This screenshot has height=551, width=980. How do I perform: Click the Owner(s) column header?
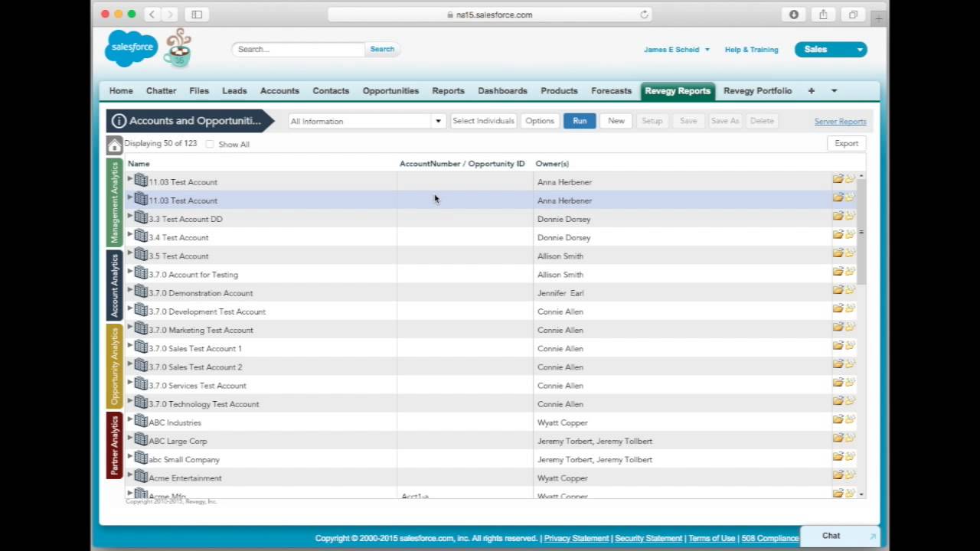551,163
